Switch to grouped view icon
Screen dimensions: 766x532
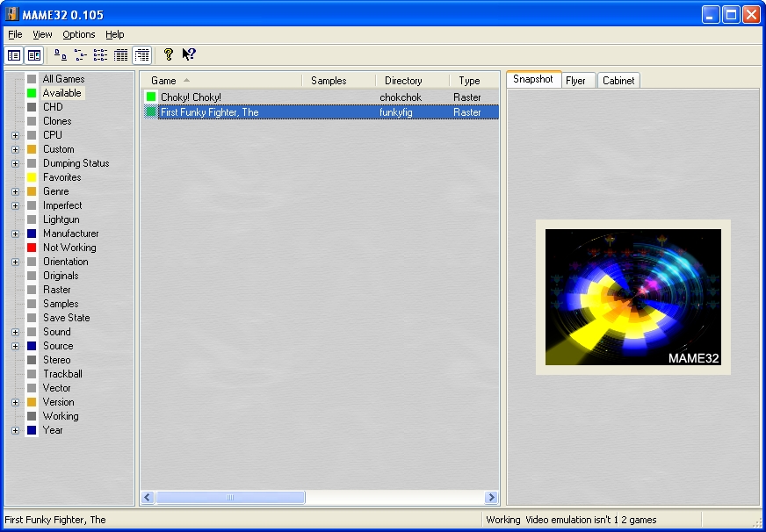point(141,55)
